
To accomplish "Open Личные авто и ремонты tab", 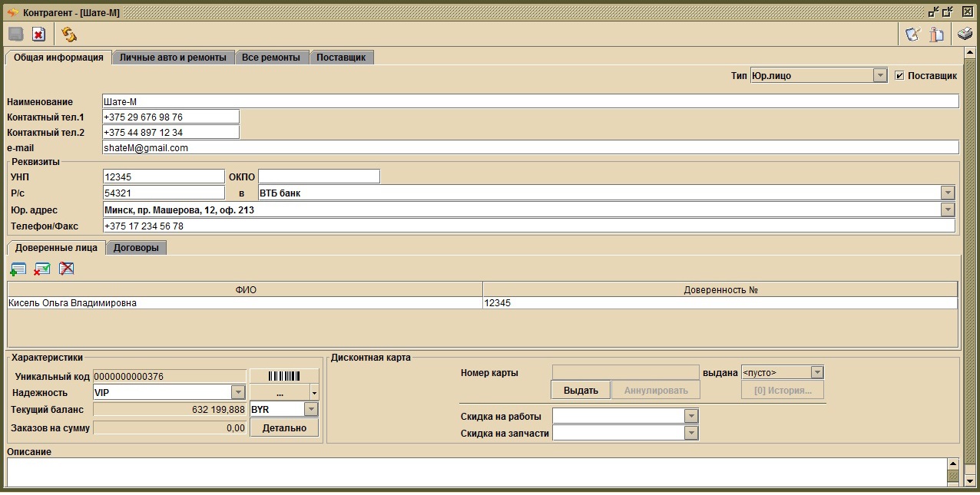I will 173,58.
